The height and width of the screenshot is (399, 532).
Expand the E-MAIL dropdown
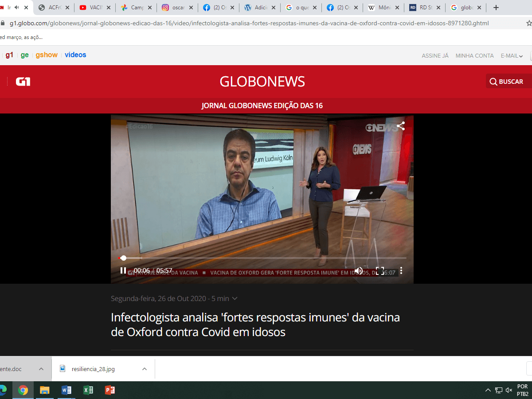pyautogui.click(x=512, y=56)
